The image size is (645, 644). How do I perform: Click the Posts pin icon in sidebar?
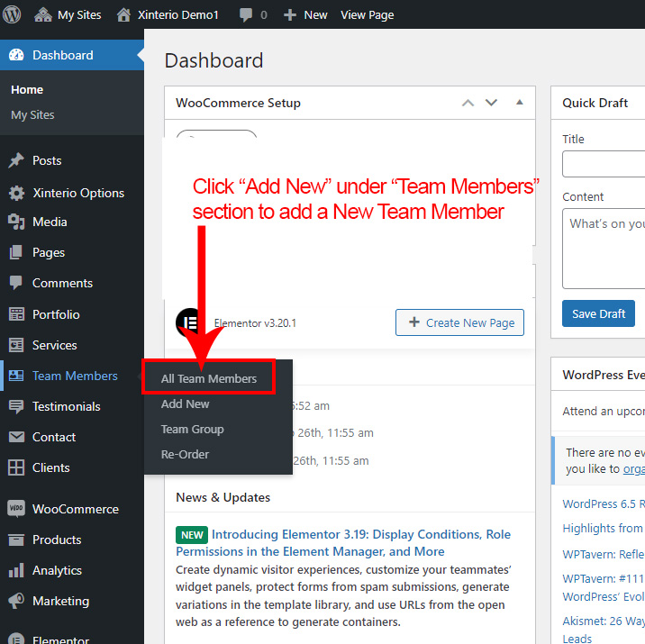(16, 160)
